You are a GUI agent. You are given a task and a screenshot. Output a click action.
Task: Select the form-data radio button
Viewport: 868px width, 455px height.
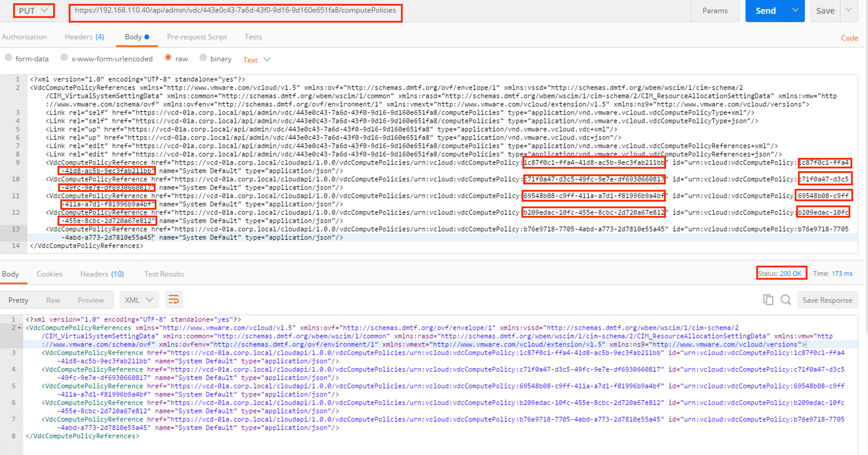click(x=8, y=58)
